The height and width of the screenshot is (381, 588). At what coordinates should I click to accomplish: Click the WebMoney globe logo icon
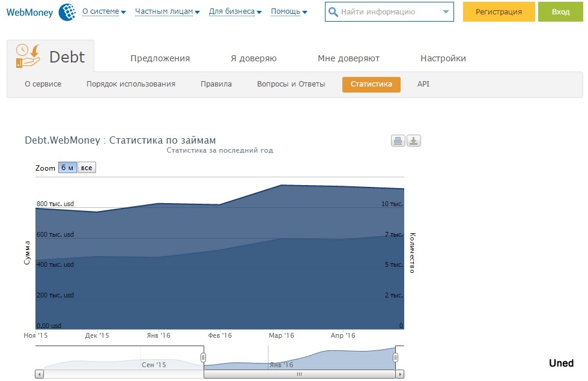(67, 12)
